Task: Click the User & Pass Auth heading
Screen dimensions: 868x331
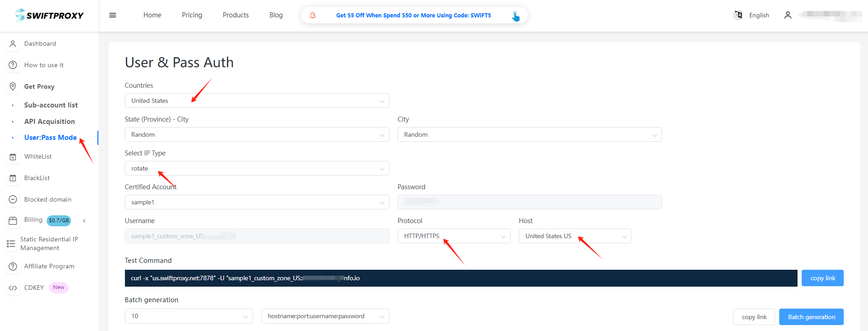Action: tap(179, 63)
